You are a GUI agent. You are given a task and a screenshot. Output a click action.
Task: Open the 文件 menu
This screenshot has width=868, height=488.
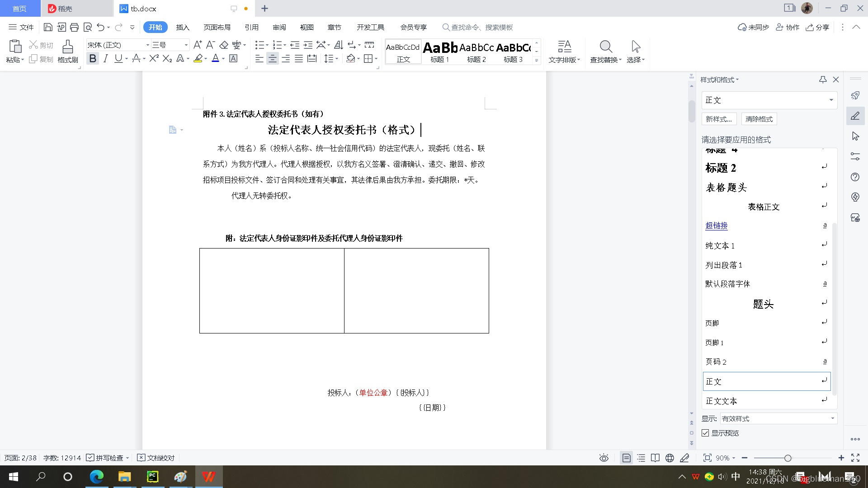[21, 27]
